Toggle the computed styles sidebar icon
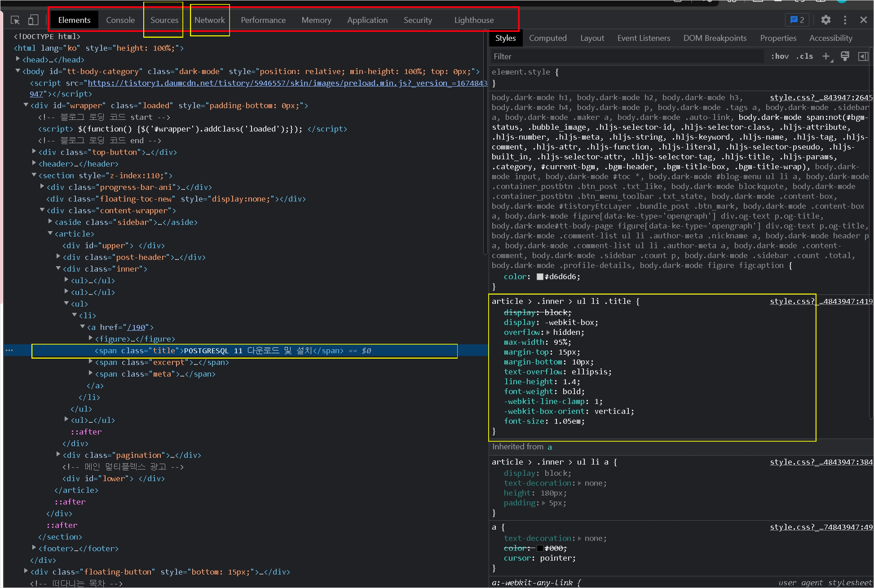 pos(863,56)
